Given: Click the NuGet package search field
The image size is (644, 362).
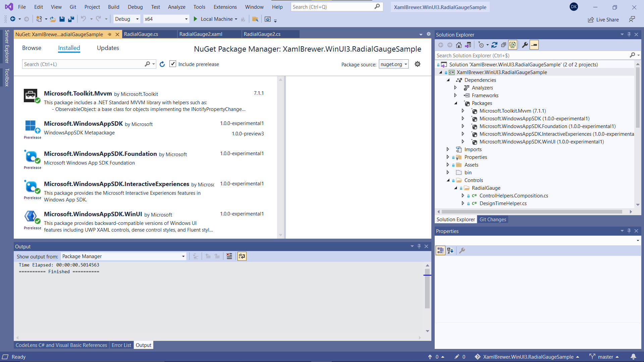Looking at the screenshot, I should 84,64.
